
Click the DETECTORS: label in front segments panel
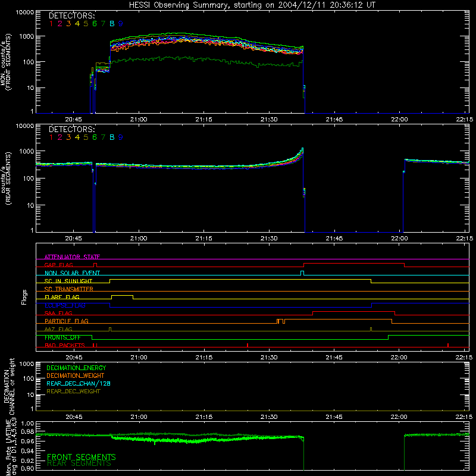[71, 15]
